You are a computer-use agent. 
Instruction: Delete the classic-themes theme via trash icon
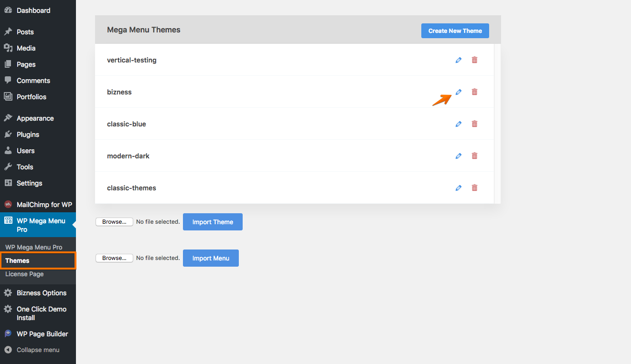point(474,188)
